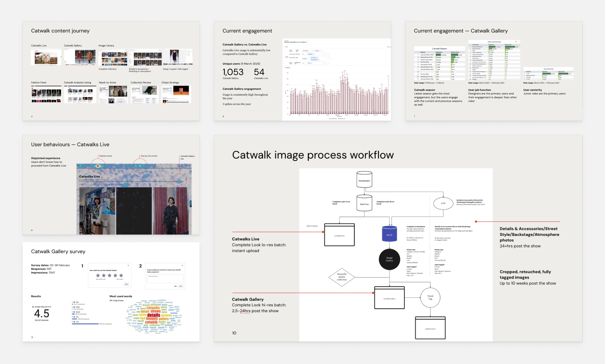
Task: Click the star above 'Very useful'
Action: point(121,275)
